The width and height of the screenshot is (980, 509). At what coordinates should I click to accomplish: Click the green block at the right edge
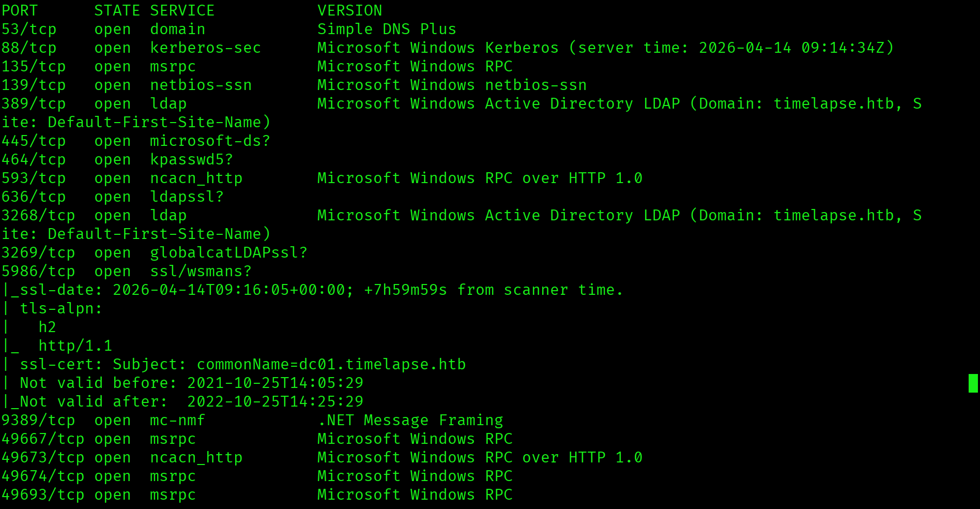pyautogui.click(x=973, y=383)
